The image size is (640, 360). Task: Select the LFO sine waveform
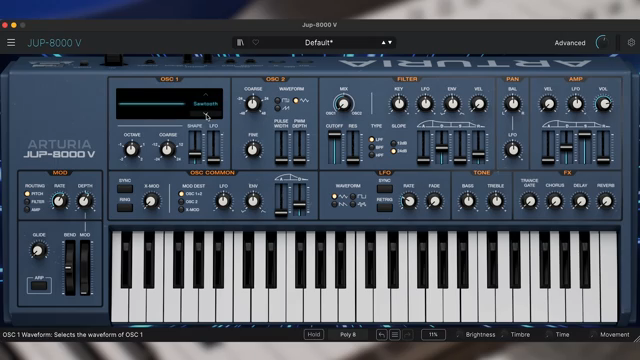pyautogui.click(x=335, y=197)
